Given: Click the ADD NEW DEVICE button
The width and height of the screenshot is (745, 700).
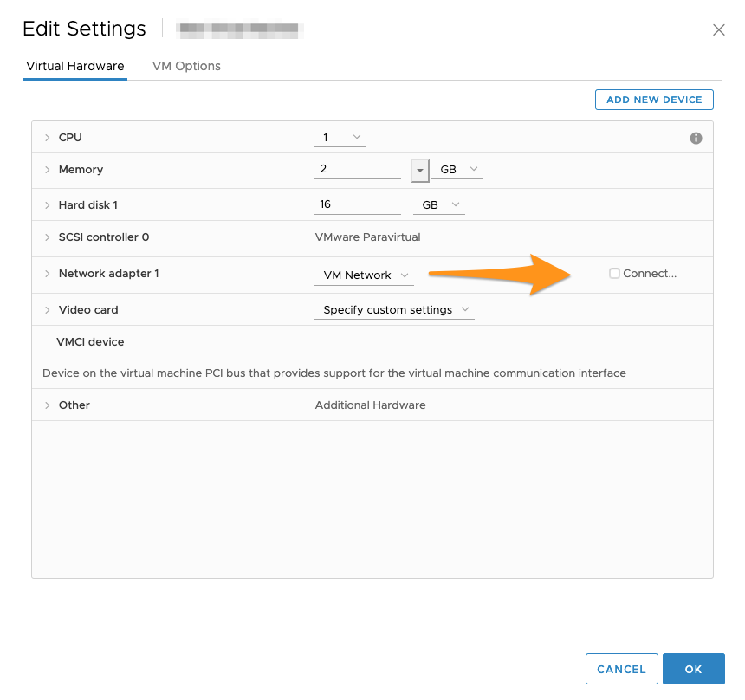Looking at the screenshot, I should point(654,99).
